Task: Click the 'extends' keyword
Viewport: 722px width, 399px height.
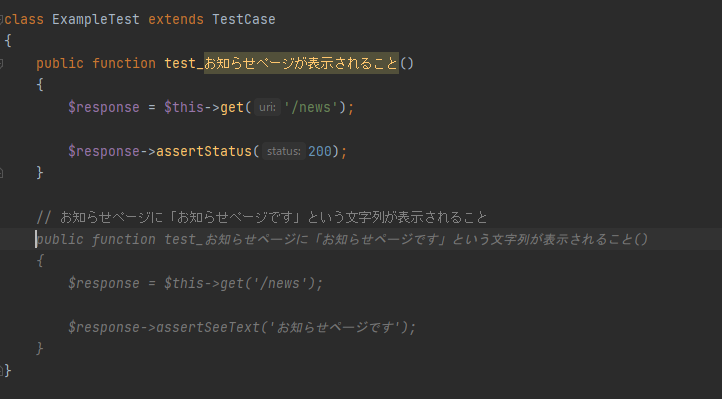Action: [x=175, y=19]
